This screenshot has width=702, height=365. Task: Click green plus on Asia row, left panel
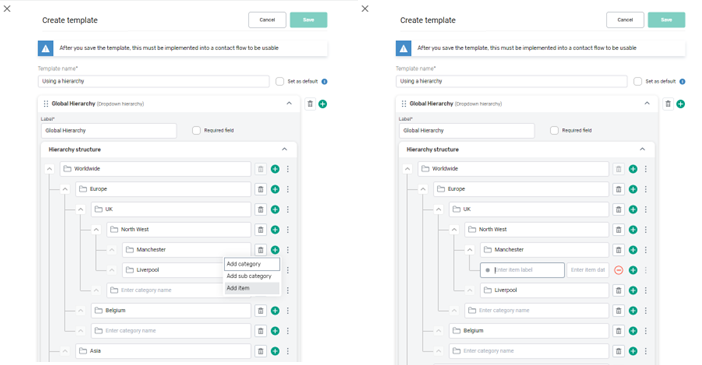pyautogui.click(x=275, y=351)
